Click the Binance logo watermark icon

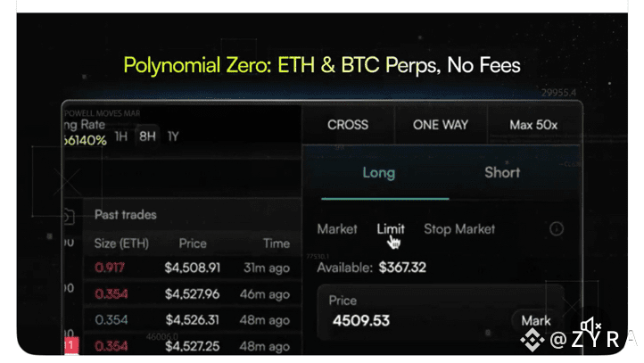point(533,340)
